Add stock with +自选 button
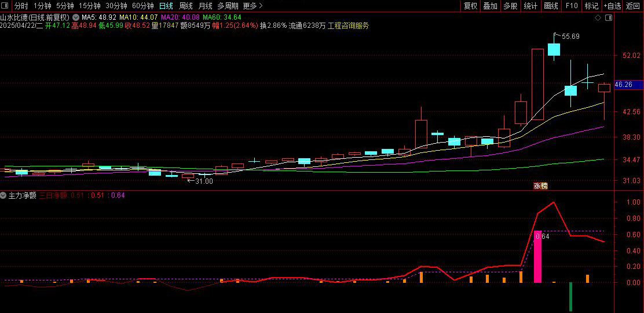 coord(612,6)
